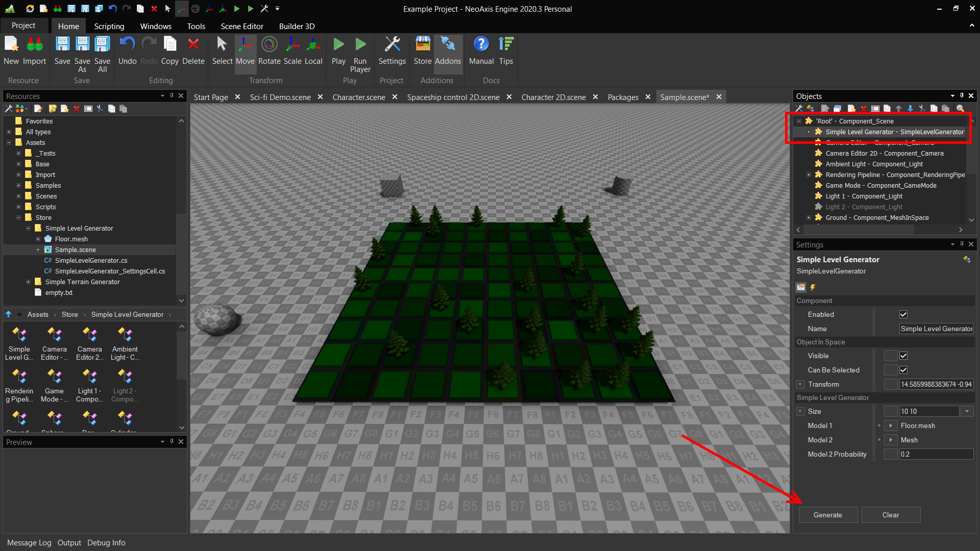
Task: Collapse the Store folder in Resources
Action: [19, 217]
